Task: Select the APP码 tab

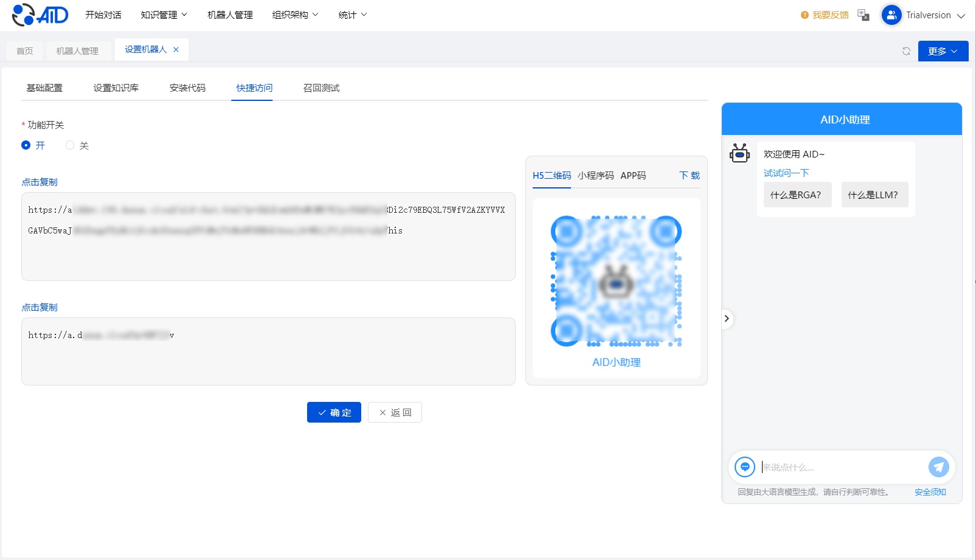Action: pyautogui.click(x=633, y=175)
